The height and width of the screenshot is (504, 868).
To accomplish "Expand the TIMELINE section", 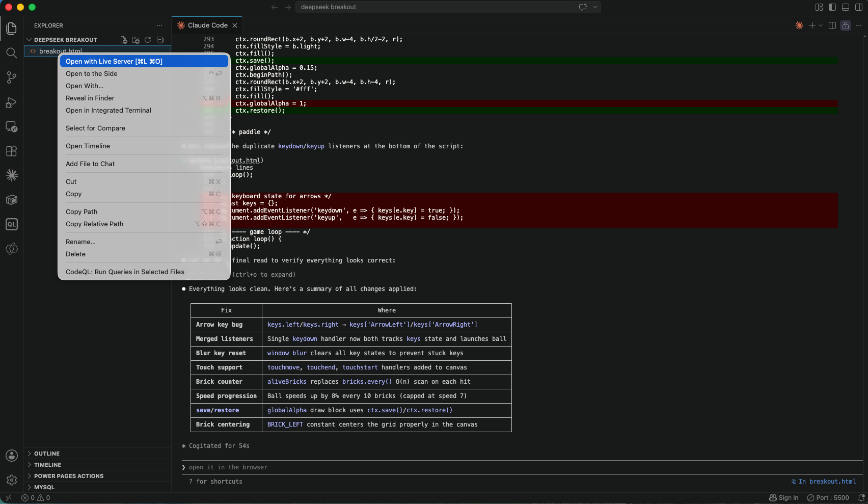I will [x=98, y=465].
